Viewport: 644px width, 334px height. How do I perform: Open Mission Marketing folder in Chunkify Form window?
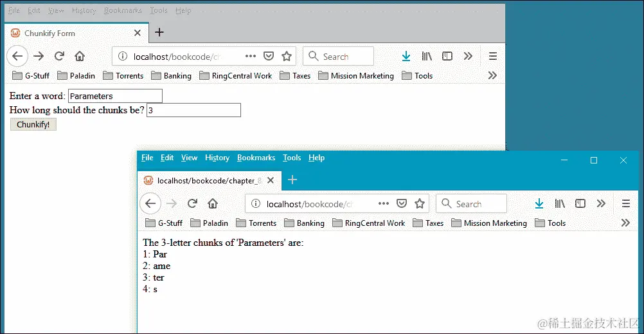[355, 76]
